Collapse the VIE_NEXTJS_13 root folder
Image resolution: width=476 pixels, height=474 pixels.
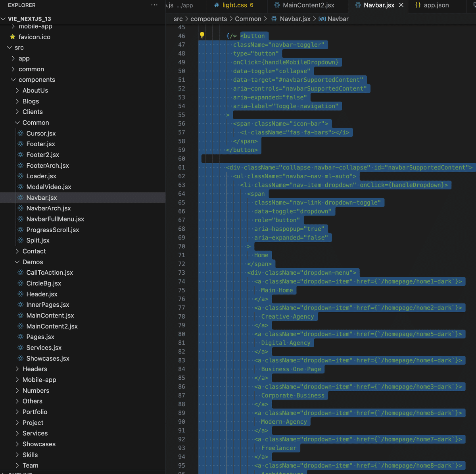coord(4,19)
